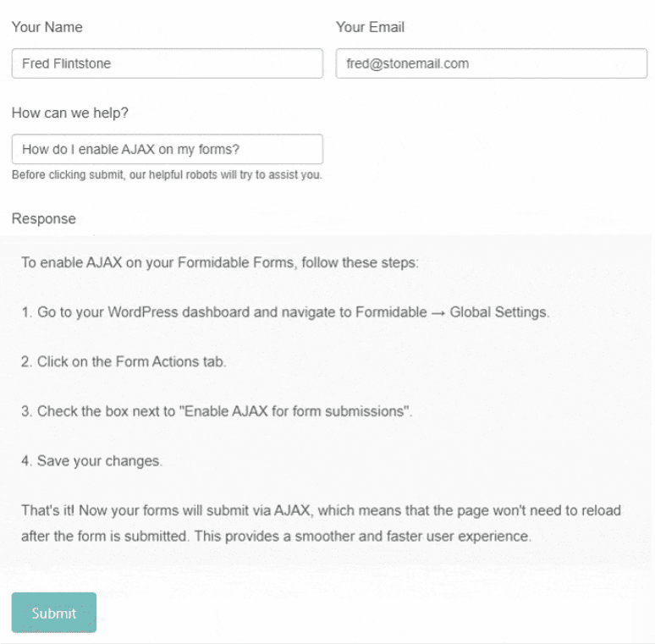Click the 'To enable AJAX' intro sentence
The height and width of the screenshot is (644, 655).
219,262
